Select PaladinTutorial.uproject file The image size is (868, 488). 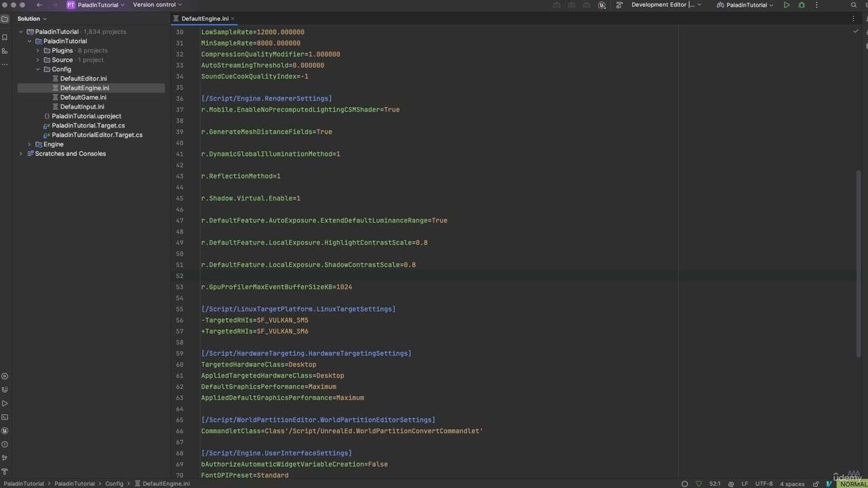86,116
